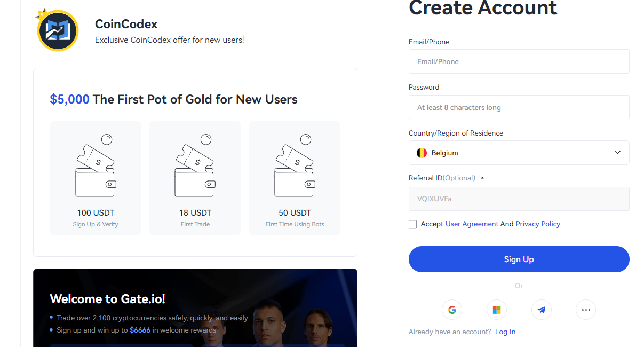View the Privacy Policy
The width and height of the screenshot is (644, 347).
(538, 224)
